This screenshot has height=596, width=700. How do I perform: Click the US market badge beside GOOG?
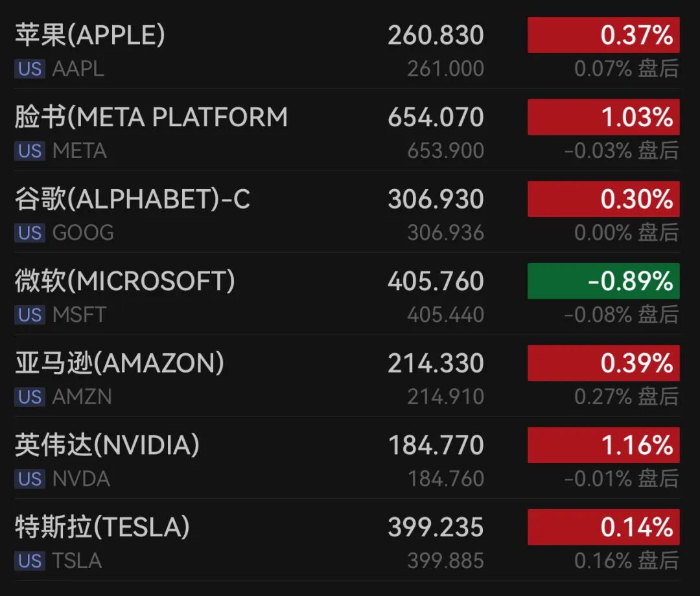[x=30, y=233]
